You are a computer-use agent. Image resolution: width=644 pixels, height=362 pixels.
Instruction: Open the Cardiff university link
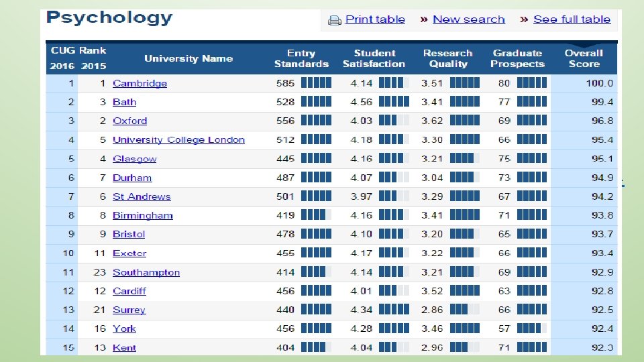[x=129, y=291]
